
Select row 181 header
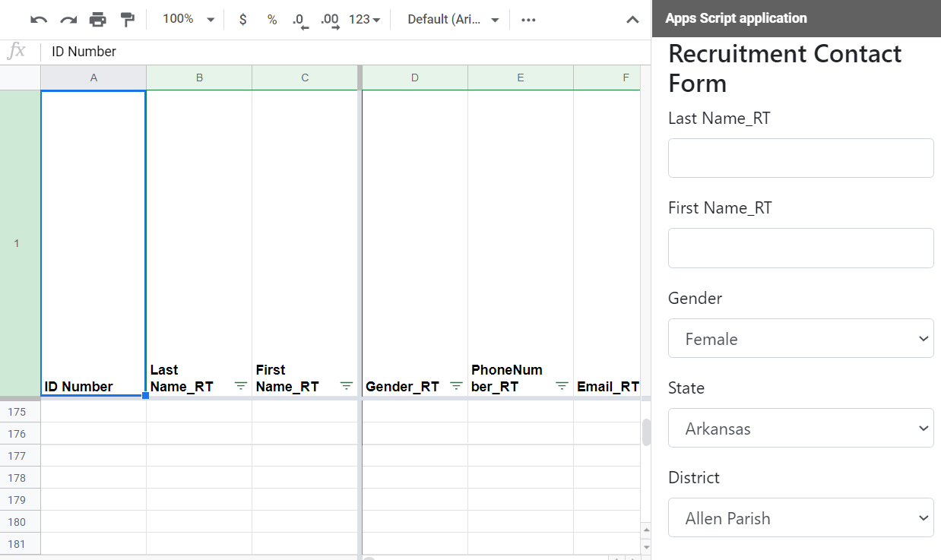(x=20, y=544)
